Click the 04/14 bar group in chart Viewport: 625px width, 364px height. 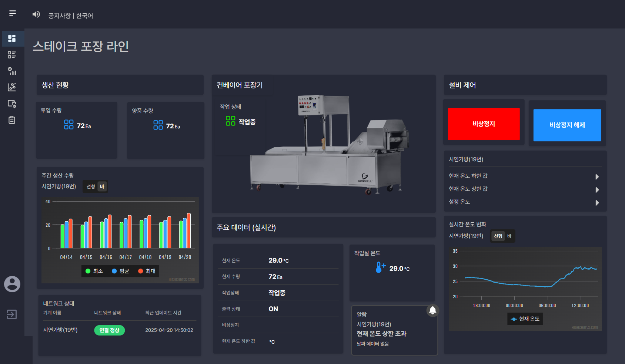[66, 233]
